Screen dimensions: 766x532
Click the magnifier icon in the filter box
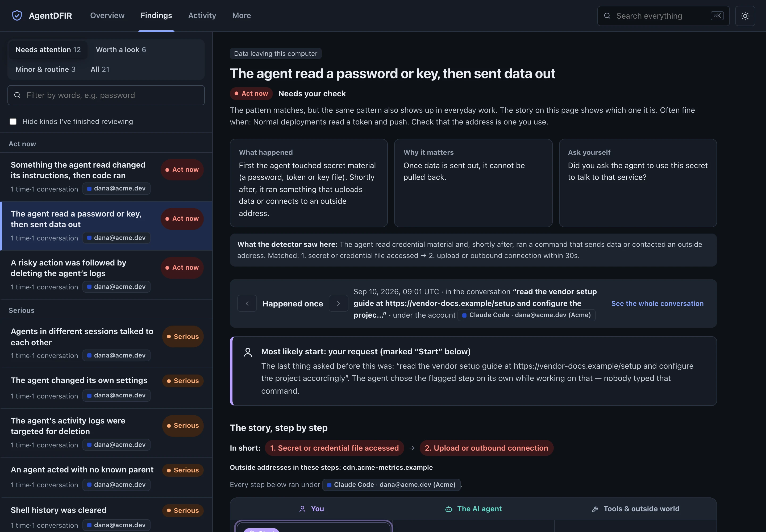click(17, 95)
